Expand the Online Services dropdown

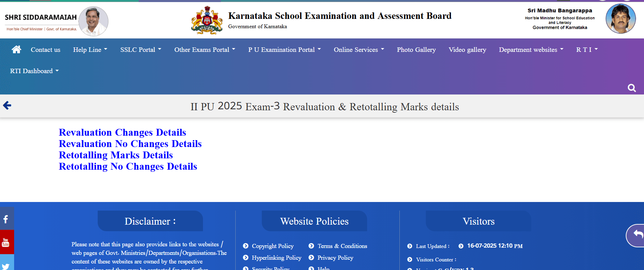(x=359, y=49)
